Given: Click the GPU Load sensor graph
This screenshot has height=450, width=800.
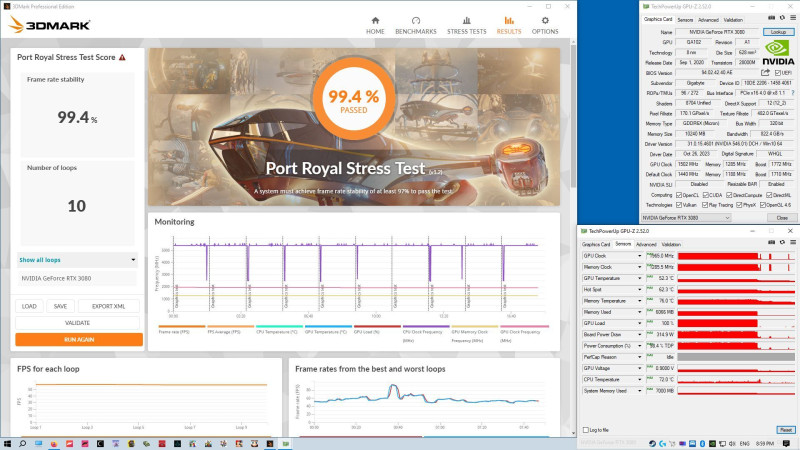Looking at the screenshot, I should pyautogui.click(x=736, y=323).
